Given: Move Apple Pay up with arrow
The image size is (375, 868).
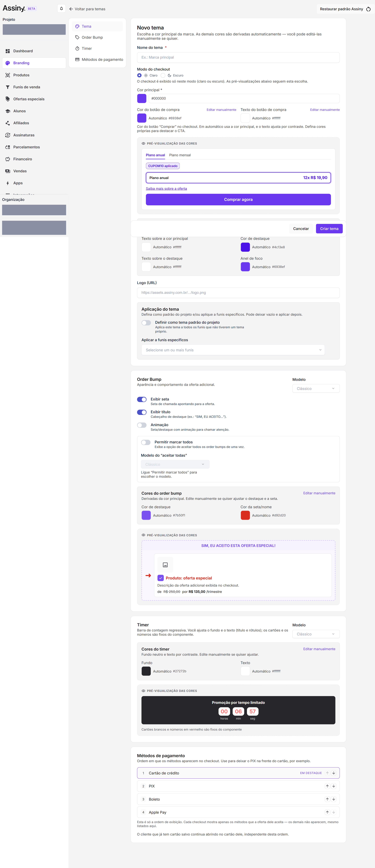Looking at the screenshot, I should pyautogui.click(x=327, y=812).
